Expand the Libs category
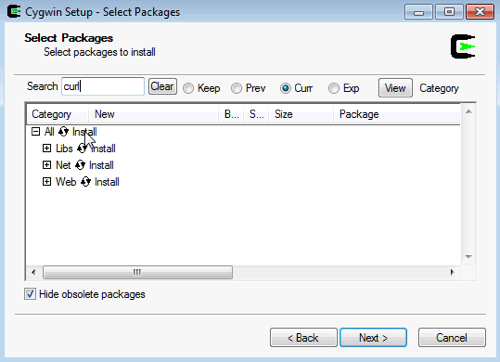500x362 pixels. coord(47,148)
